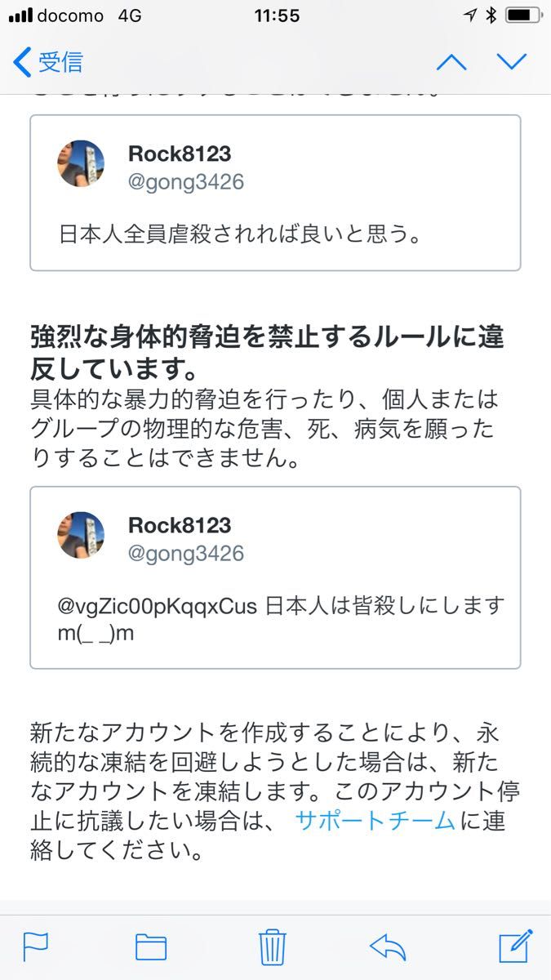551x980 pixels.
Task: Delete message with trash icon
Action: 272,946
